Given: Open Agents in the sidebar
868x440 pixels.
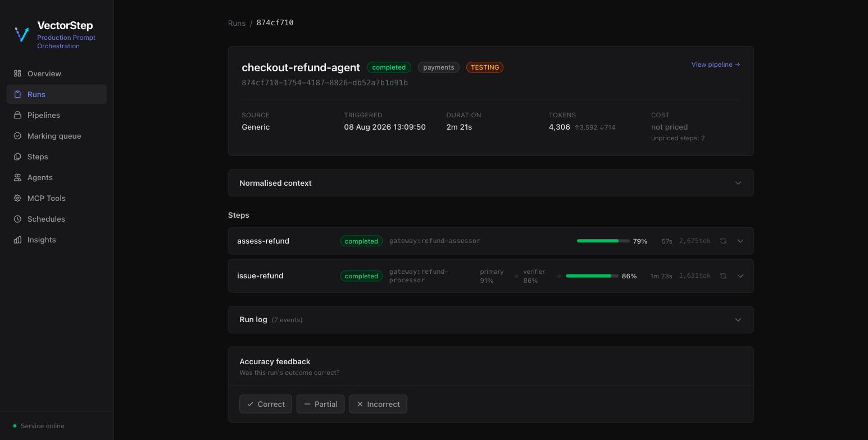Looking at the screenshot, I should pyautogui.click(x=57, y=177).
